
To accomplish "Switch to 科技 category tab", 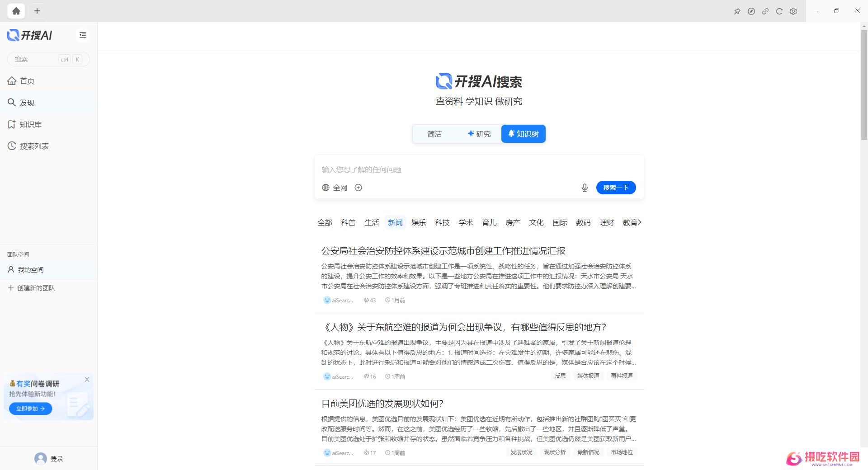I will [442, 222].
